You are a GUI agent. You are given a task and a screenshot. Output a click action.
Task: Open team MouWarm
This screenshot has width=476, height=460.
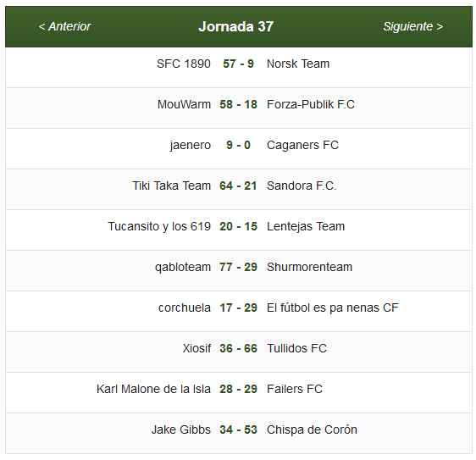(x=184, y=105)
